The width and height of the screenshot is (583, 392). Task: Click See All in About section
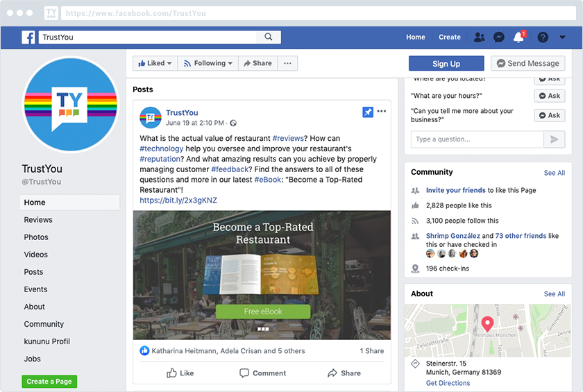click(x=555, y=294)
